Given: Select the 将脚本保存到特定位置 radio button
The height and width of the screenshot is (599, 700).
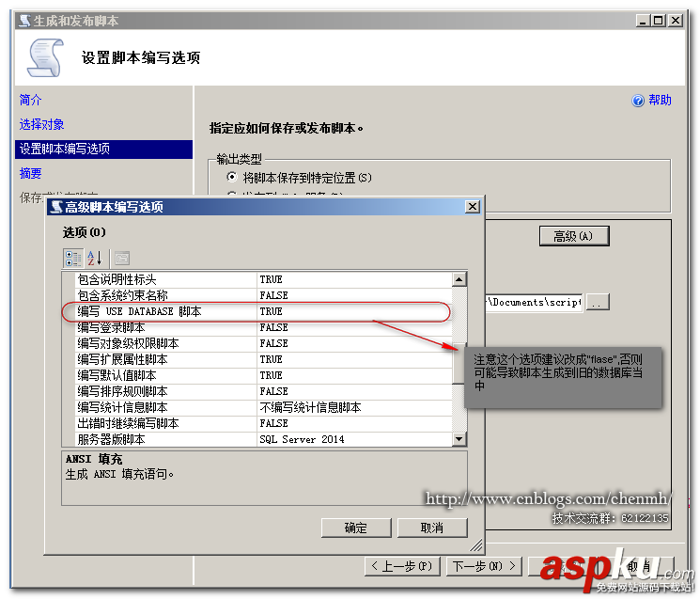Looking at the screenshot, I should tap(232, 177).
